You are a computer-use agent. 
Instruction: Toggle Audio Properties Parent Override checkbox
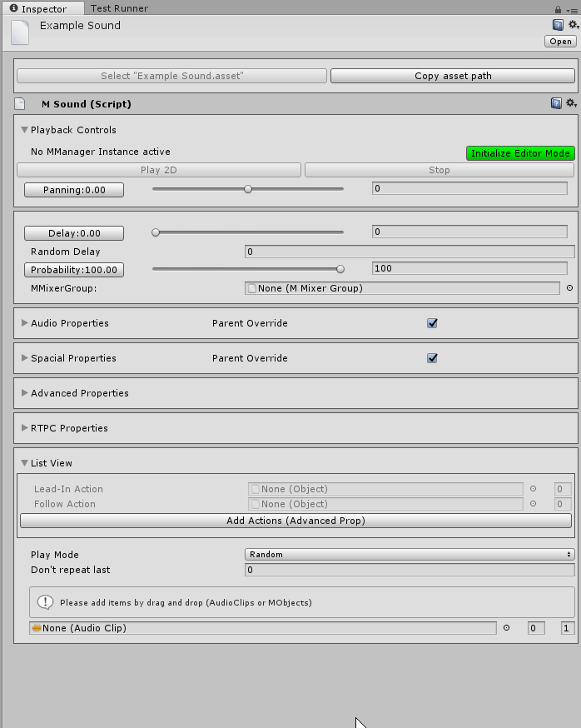tap(432, 323)
